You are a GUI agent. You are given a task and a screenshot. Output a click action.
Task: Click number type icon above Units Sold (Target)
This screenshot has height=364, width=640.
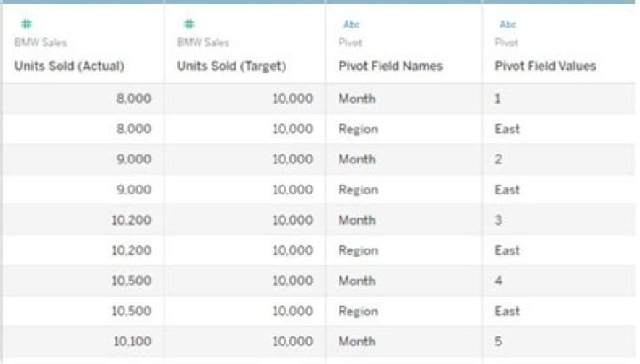(x=189, y=24)
